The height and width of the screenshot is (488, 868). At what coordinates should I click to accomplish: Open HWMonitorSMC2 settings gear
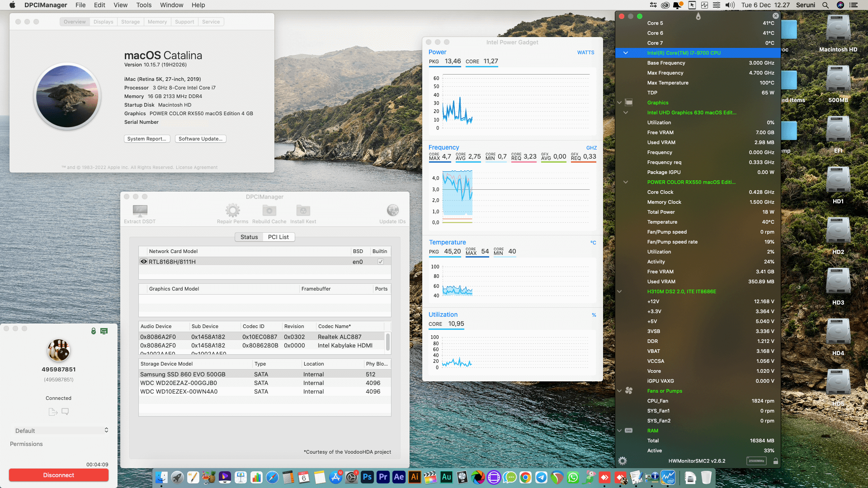click(x=623, y=461)
